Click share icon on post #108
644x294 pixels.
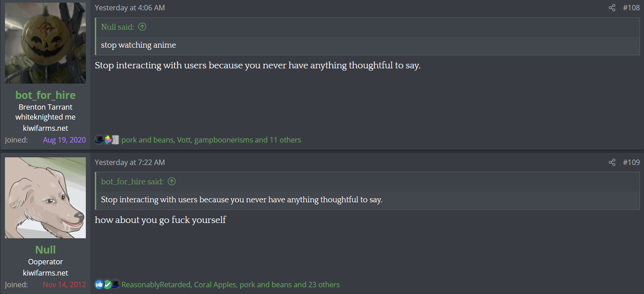pos(612,8)
